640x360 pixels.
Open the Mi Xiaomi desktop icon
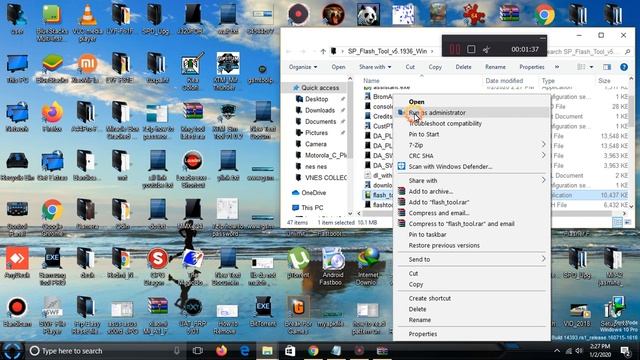87,68
